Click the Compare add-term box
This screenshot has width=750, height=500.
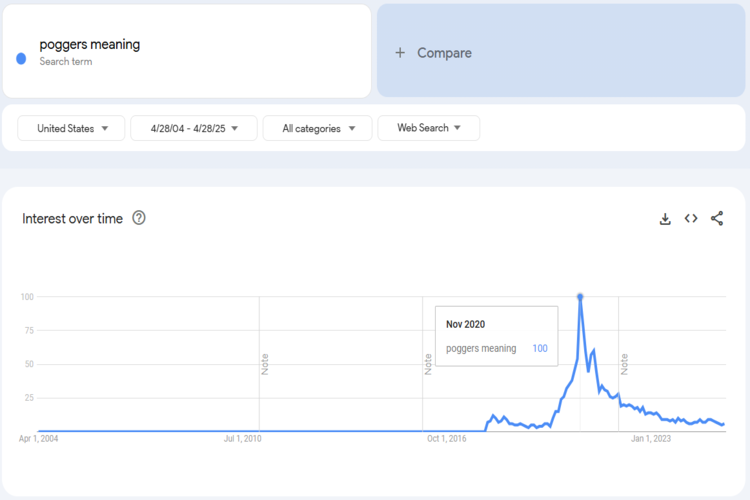click(561, 51)
